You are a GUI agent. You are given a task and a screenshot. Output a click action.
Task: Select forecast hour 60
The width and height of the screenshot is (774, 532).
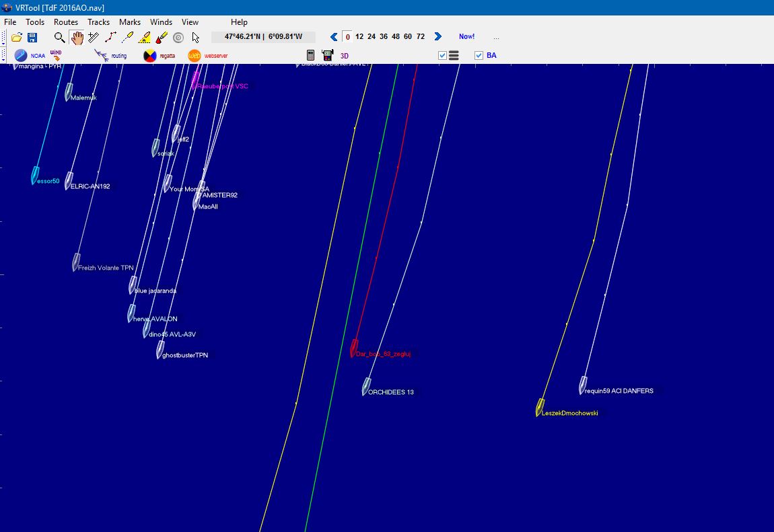408,36
